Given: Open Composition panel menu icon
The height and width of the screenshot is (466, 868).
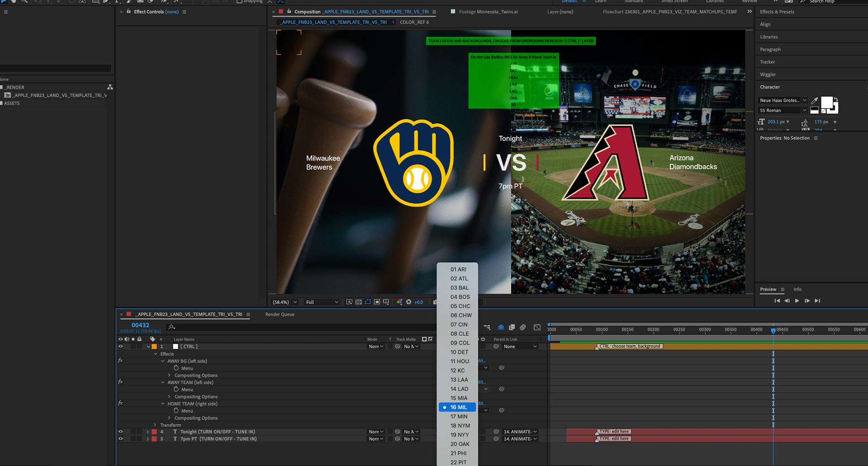Looking at the screenshot, I should pyautogui.click(x=434, y=12).
